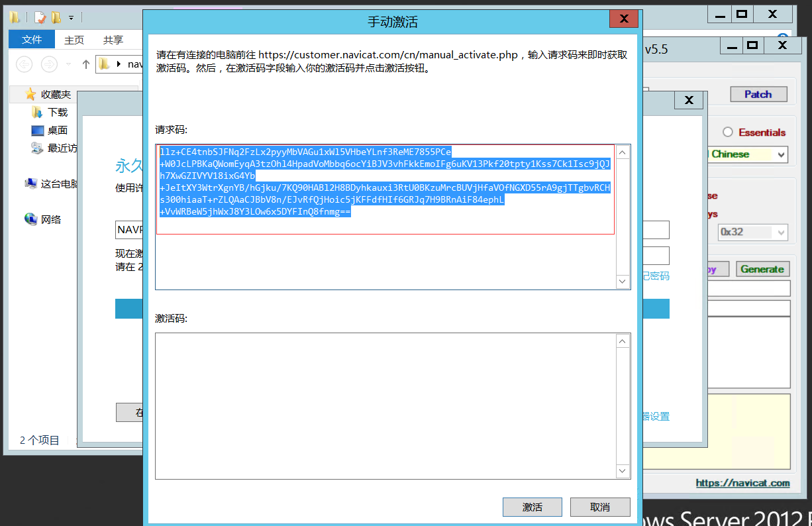Click the Patch button in keygen window
Viewport: 812px width, 526px height.
758,94
